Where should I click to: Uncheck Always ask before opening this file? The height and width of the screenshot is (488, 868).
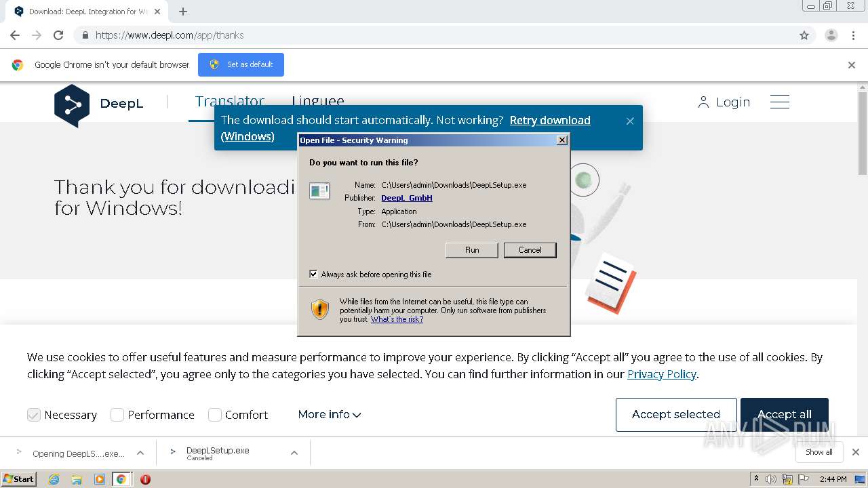click(x=313, y=274)
